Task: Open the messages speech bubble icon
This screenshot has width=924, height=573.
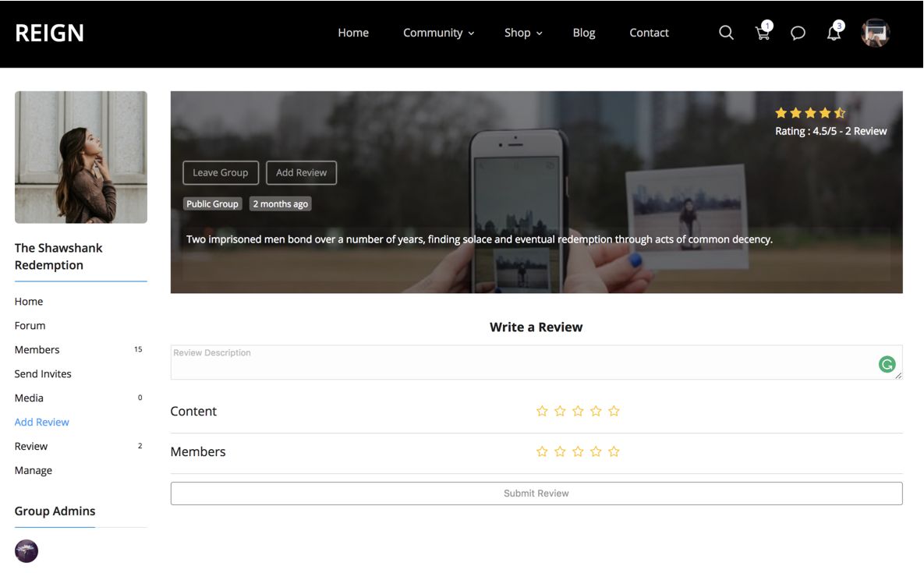Action: (798, 33)
